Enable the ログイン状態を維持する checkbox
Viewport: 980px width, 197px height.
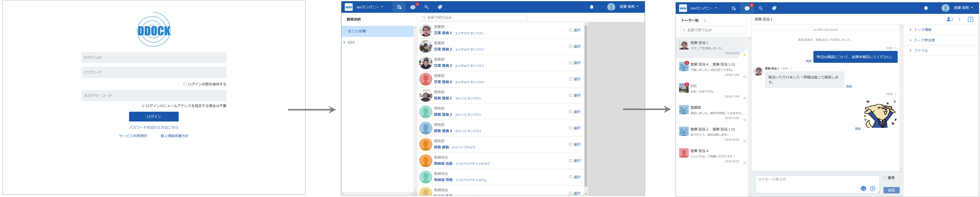185,84
